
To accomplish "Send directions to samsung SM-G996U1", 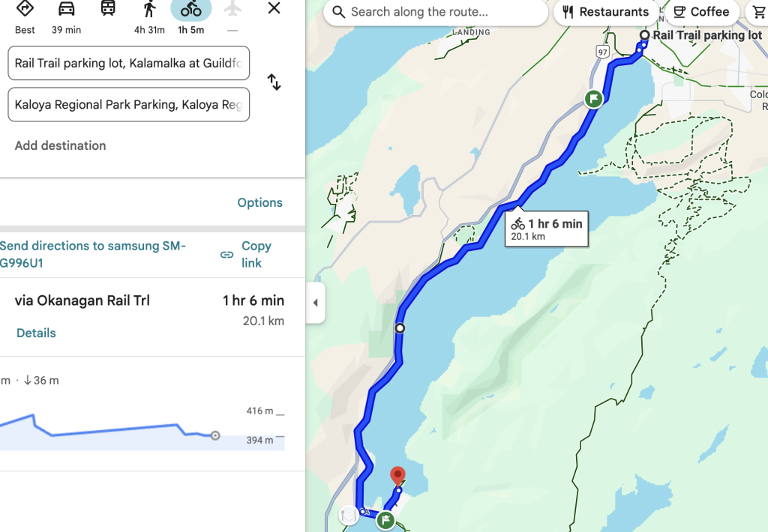I will [x=93, y=254].
